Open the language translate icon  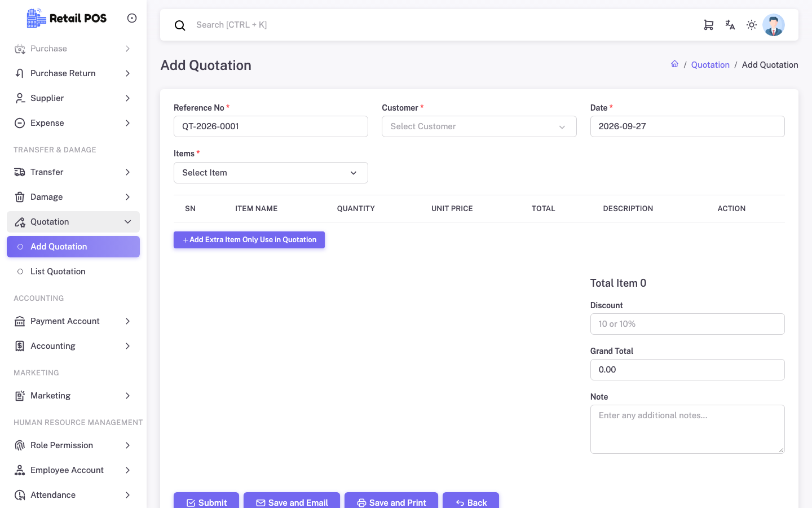[x=730, y=25]
